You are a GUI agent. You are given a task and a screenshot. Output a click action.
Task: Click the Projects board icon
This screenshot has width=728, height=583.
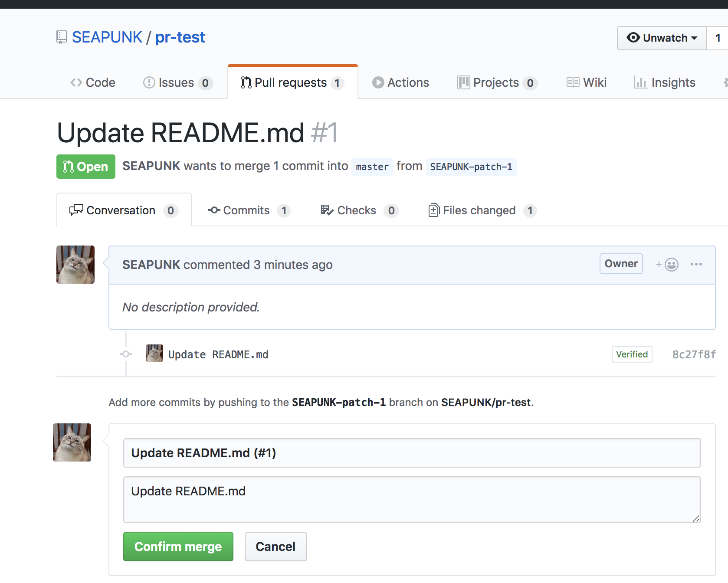(463, 82)
